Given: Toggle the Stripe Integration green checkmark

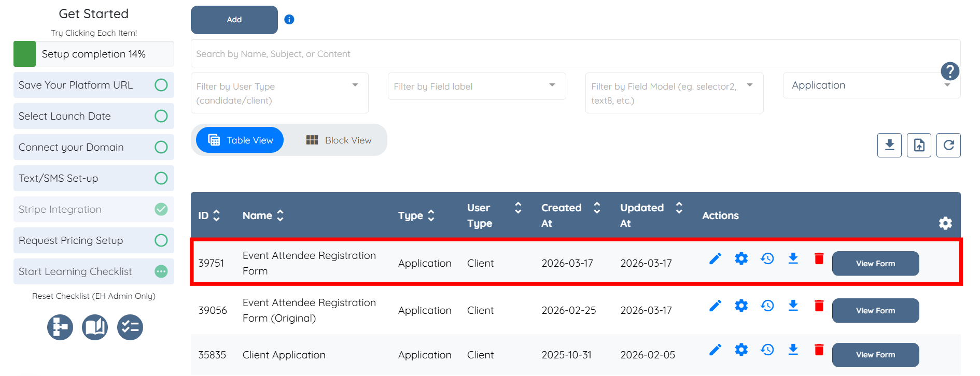Looking at the screenshot, I should point(161,209).
